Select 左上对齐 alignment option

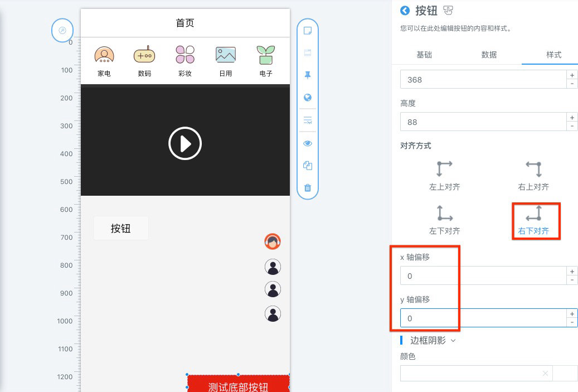[444, 175]
